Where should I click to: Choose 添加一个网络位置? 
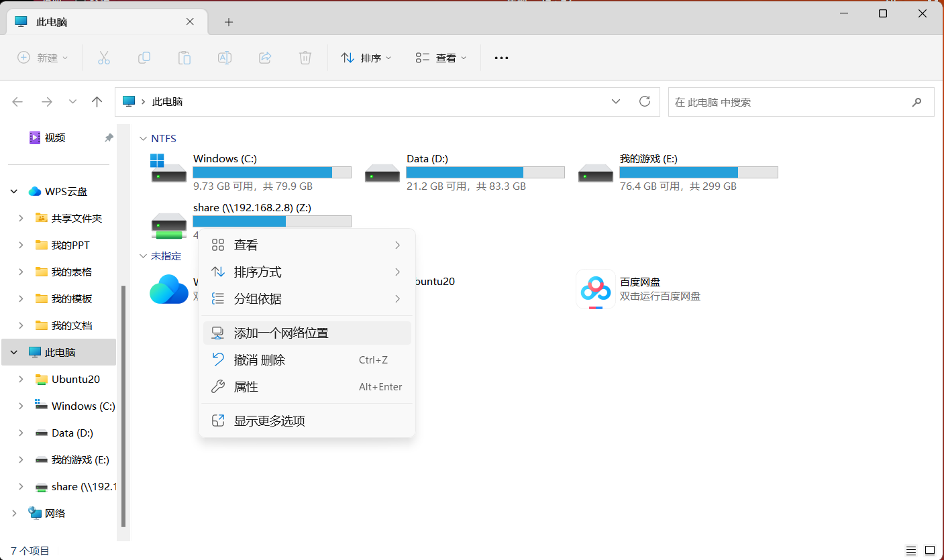pos(307,333)
